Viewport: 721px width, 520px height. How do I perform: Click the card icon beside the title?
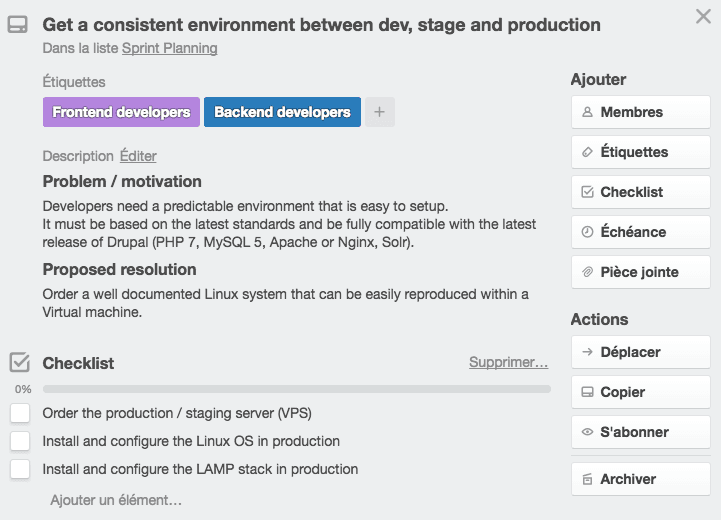coord(19,25)
